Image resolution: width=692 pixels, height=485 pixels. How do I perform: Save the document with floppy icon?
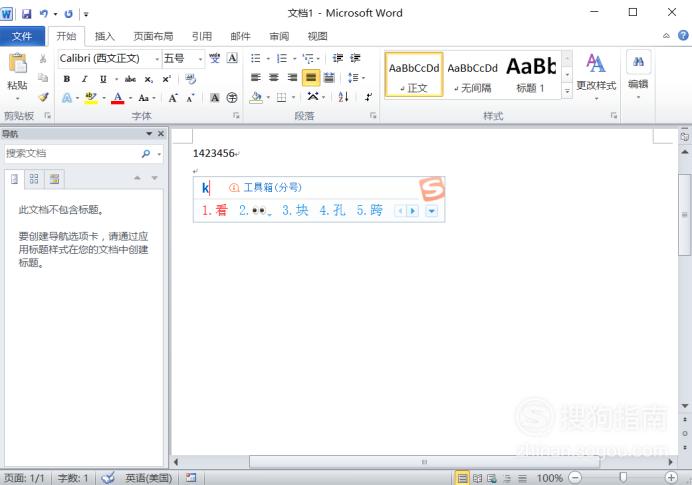26,14
